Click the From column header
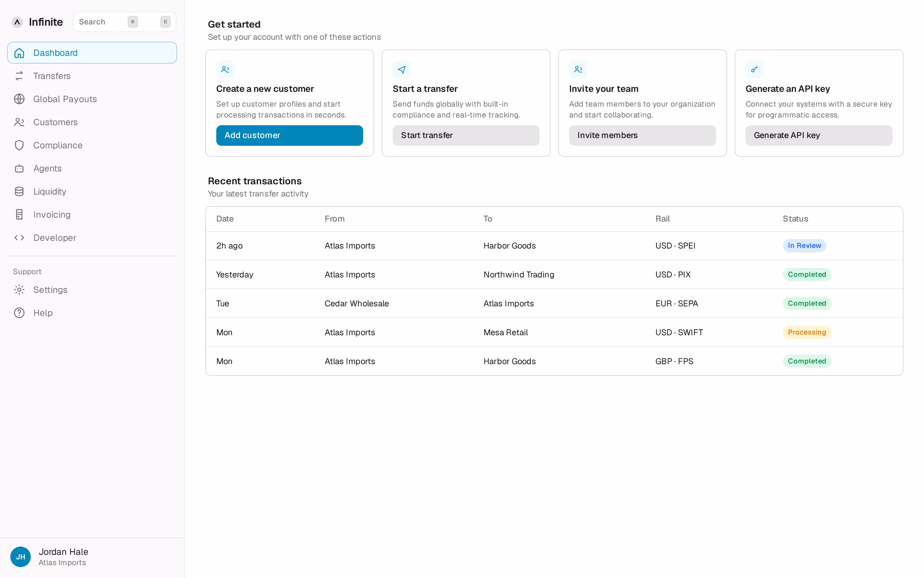The height and width of the screenshot is (578, 924). tap(335, 219)
